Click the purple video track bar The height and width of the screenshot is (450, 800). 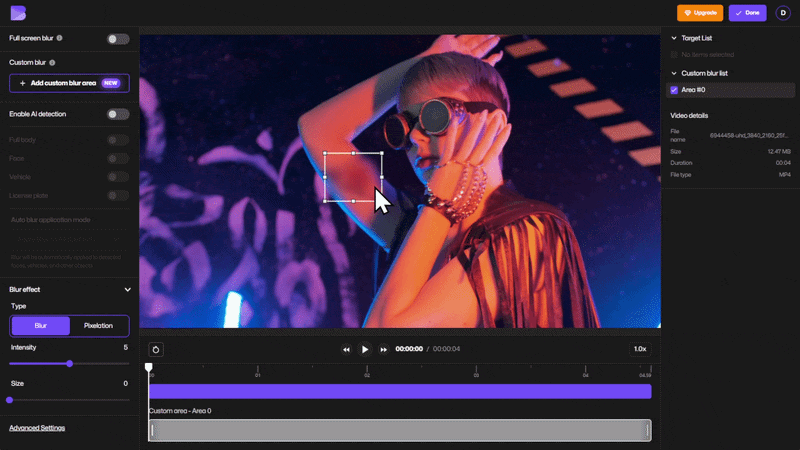point(400,391)
